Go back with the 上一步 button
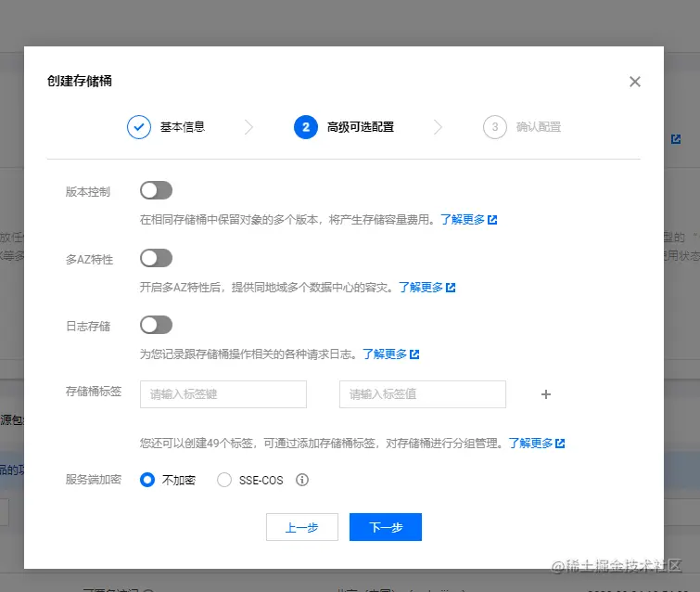Viewport: 700px width, 592px height. (302, 527)
